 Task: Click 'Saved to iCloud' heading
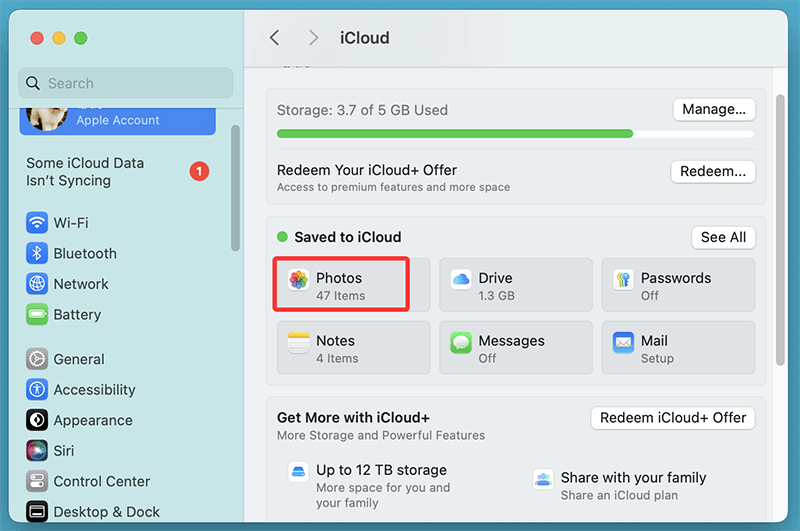click(348, 237)
